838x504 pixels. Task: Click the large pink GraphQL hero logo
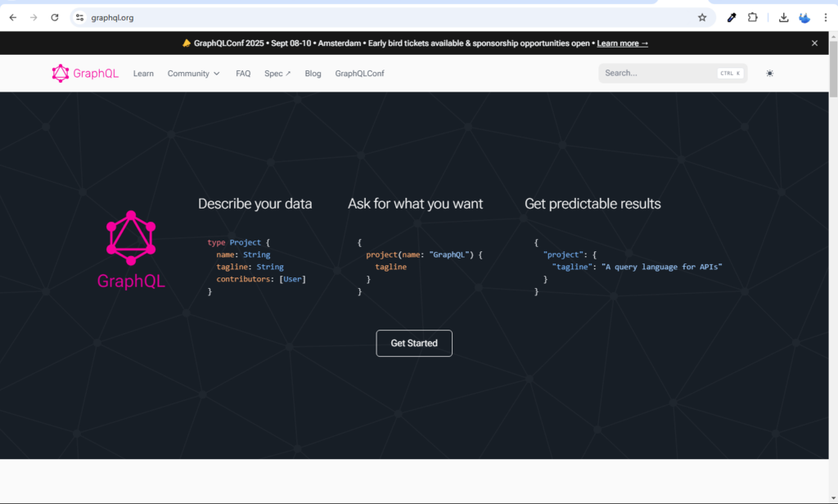(x=131, y=250)
